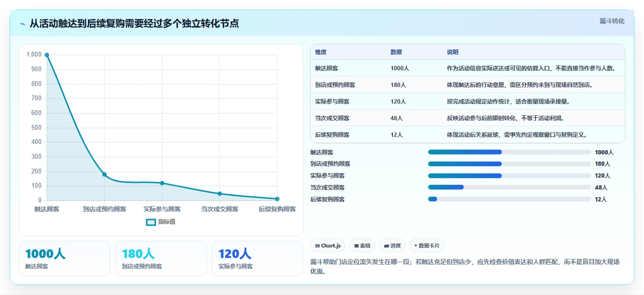Click the 实际参与顾客 progress bar
The height and width of the screenshot is (295, 644).
509,175
